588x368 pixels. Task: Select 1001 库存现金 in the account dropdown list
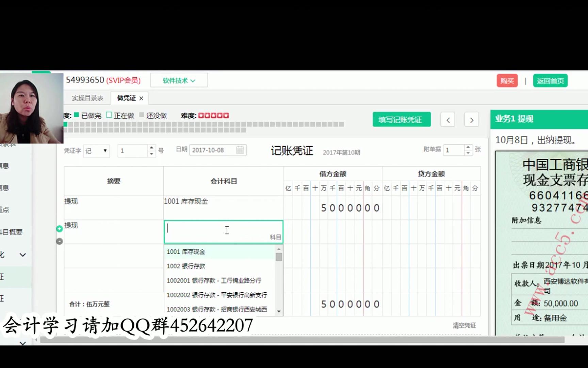point(185,251)
